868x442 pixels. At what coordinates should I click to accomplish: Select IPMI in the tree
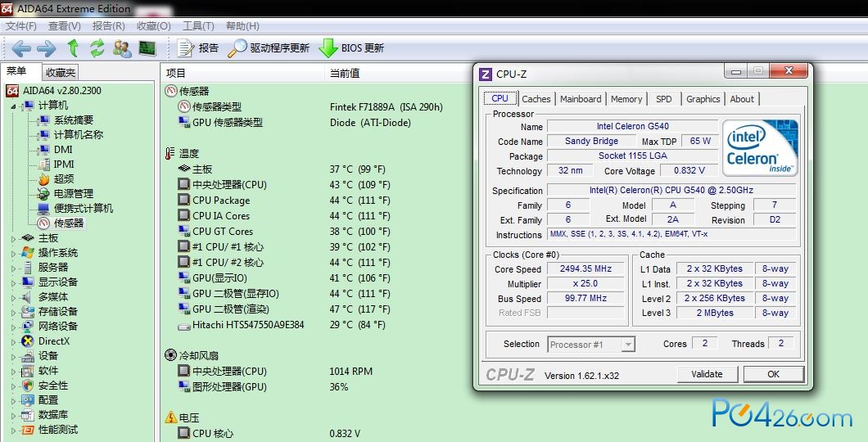point(56,165)
